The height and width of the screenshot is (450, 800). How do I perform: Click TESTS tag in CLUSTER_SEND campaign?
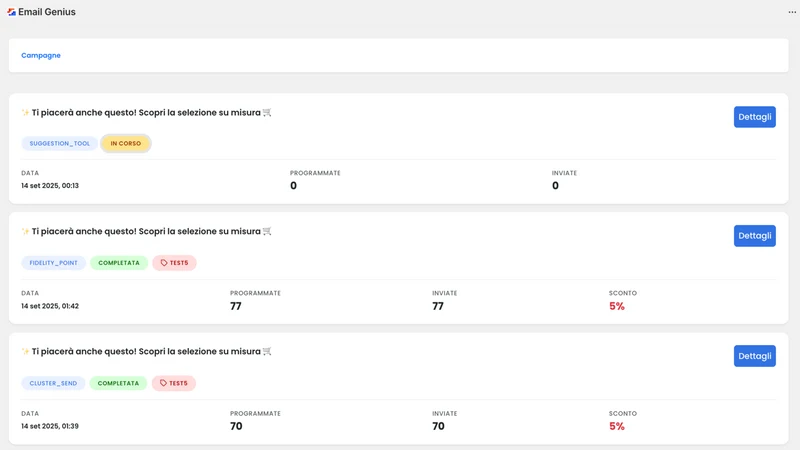[173, 383]
